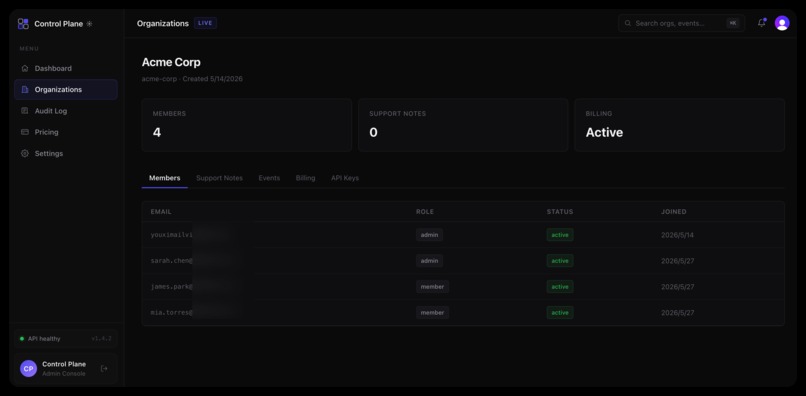Open the API Keys tab
The width and height of the screenshot is (806, 396).
(345, 178)
